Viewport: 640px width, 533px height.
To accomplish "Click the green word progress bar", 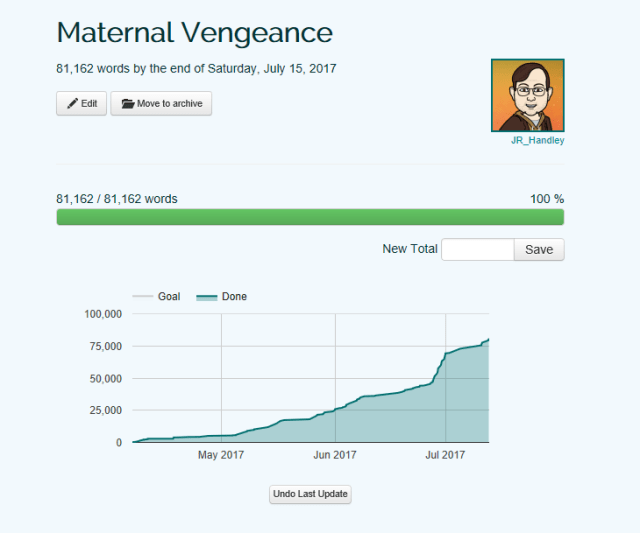I will pyautogui.click(x=310, y=217).
